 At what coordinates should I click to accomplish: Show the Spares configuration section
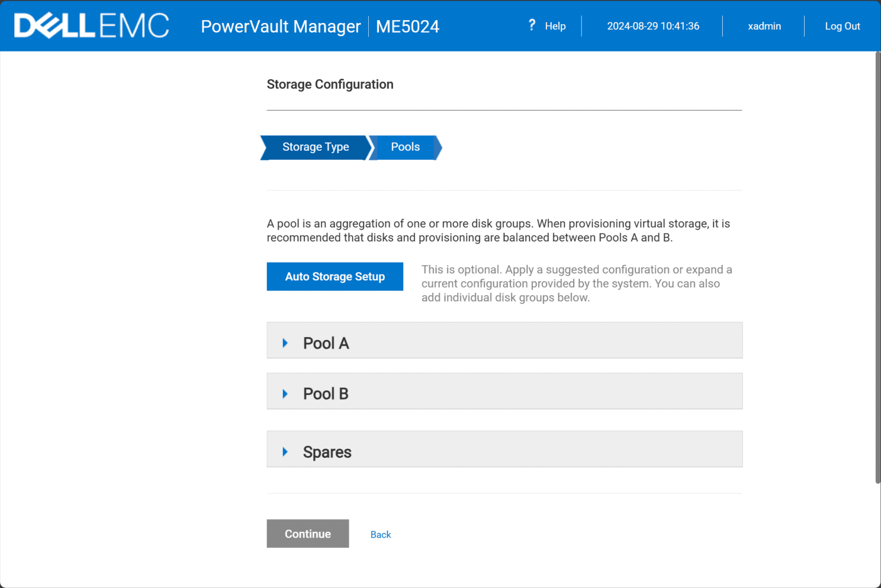(x=327, y=452)
